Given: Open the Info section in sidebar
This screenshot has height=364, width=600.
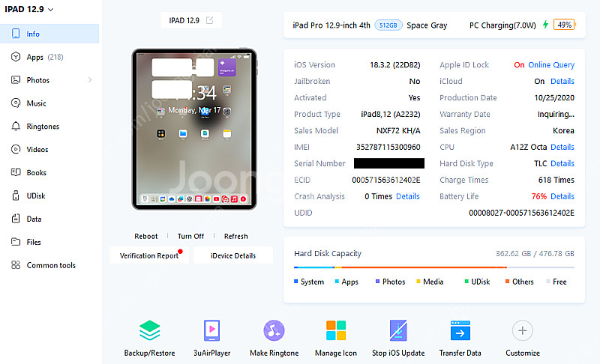Looking at the screenshot, I should tap(49, 34).
